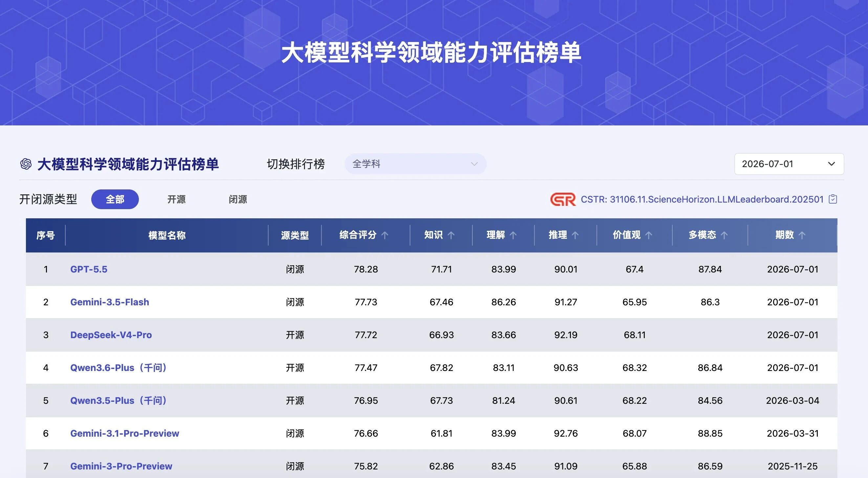
Task: Click the large banner title 大模型科学领域能力评估榜单
Action: point(431,53)
